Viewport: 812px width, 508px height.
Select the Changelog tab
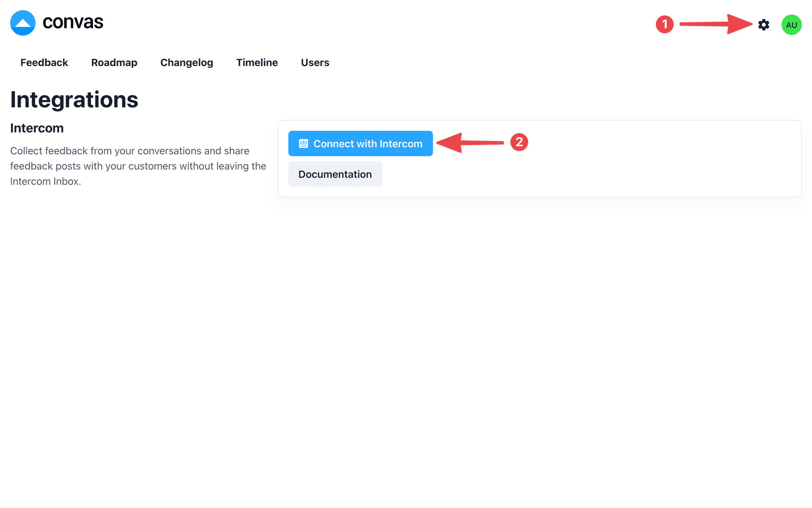[x=187, y=62]
